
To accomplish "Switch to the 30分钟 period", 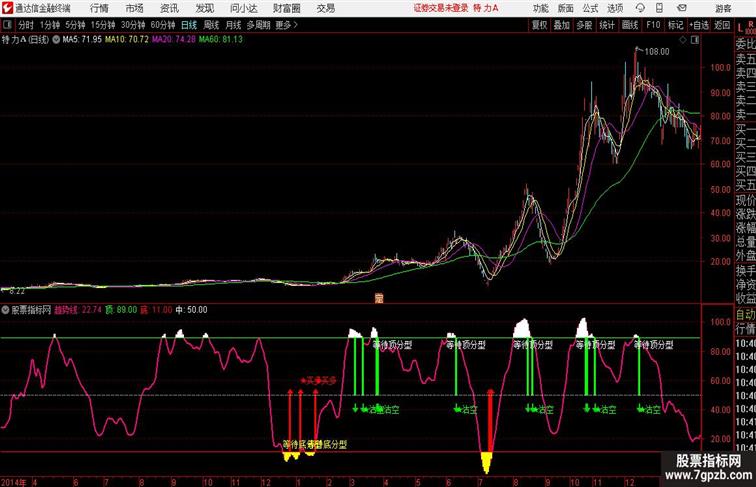I will (x=133, y=25).
